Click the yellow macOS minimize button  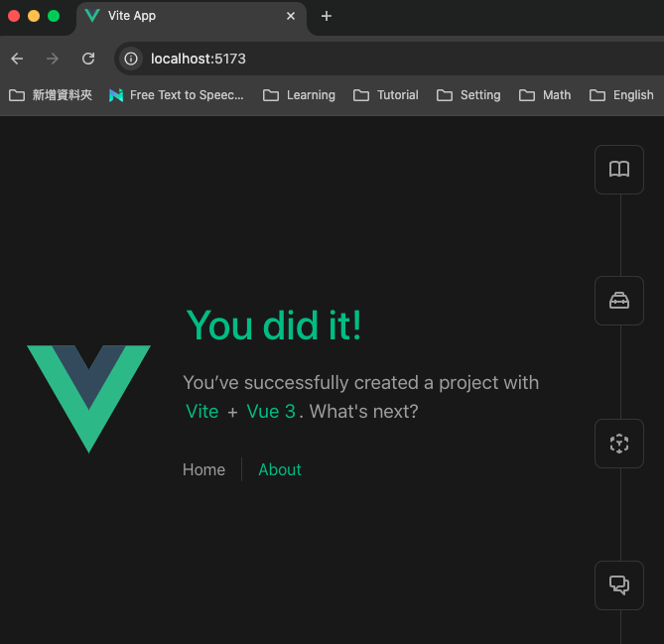(x=34, y=16)
